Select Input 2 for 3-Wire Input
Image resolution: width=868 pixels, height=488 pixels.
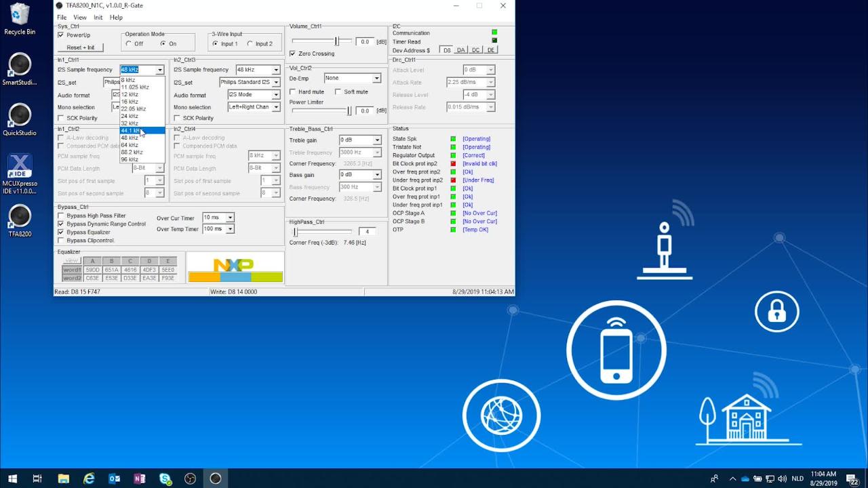point(250,44)
